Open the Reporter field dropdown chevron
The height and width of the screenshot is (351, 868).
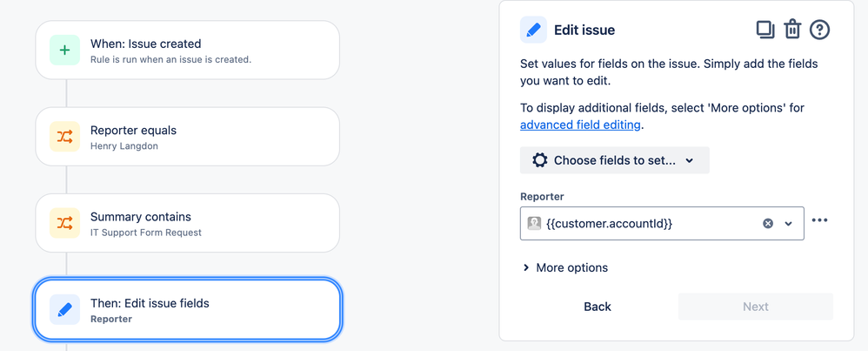(789, 224)
